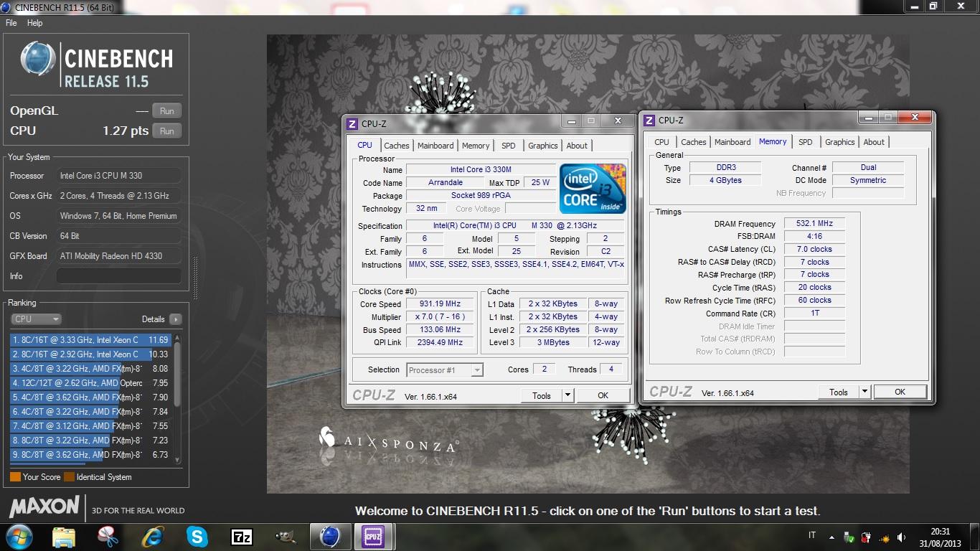The height and width of the screenshot is (551, 980).
Task: Click the Multiplier value x 7.0 (7 - 16)
Action: pos(440,317)
